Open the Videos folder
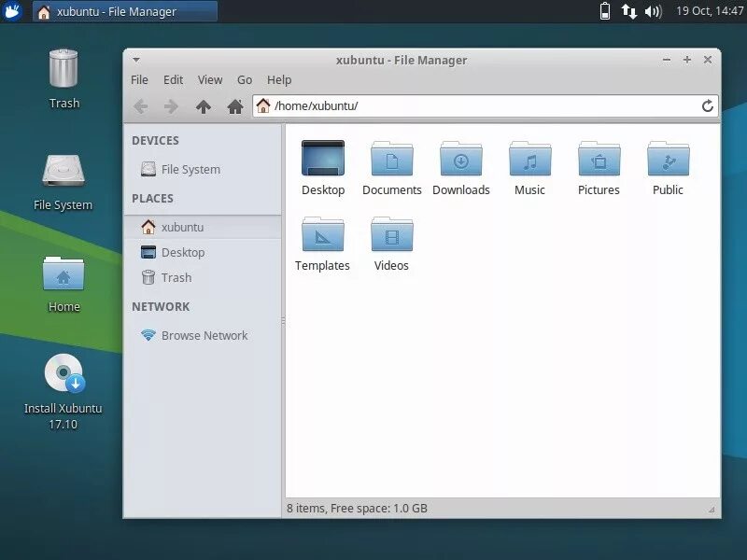Screen dimensions: 747x560 click(x=391, y=244)
